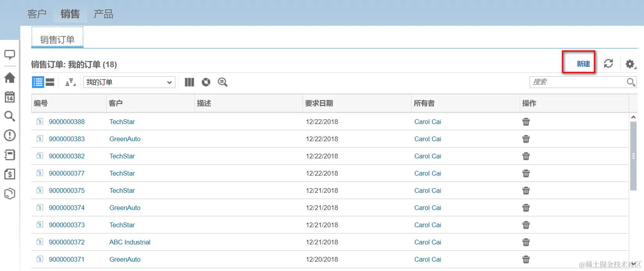Open order link 9000000383
Screen dimensions: 644x271
tap(67, 139)
